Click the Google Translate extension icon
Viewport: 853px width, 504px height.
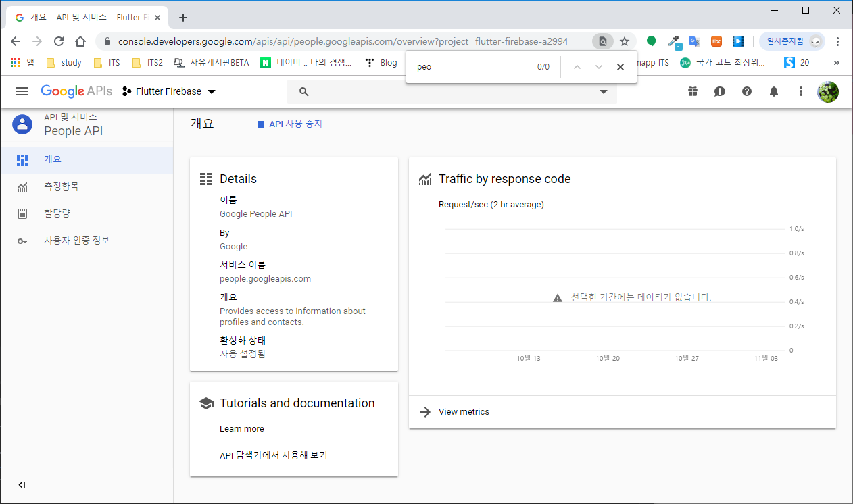pyautogui.click(x=694, y=41)
